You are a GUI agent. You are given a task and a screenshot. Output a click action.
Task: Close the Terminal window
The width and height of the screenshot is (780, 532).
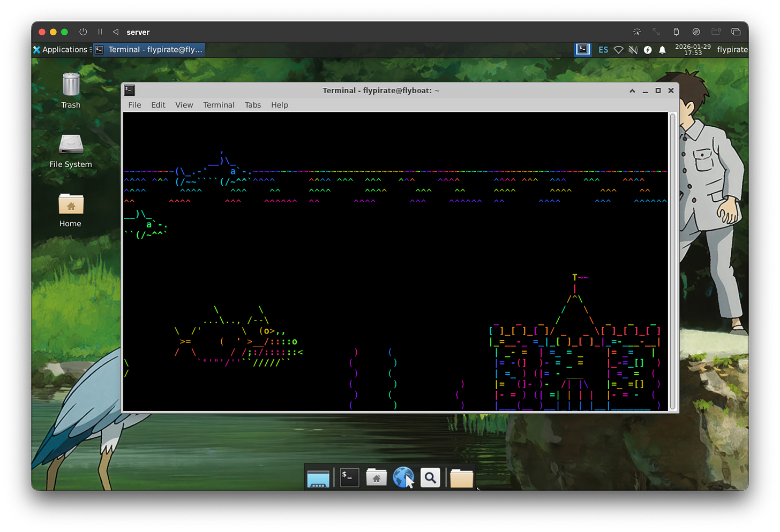click(x=671, y=90)
